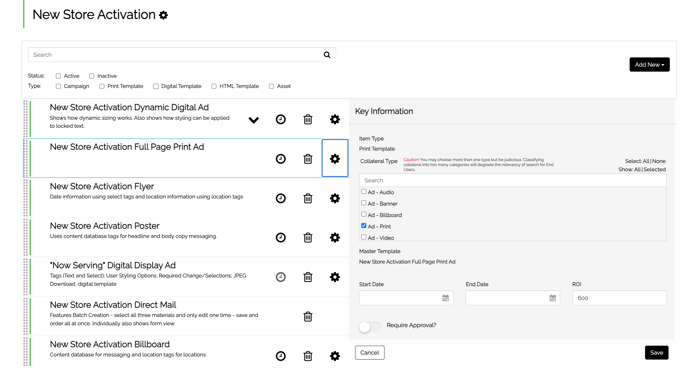Focus the collateral type search box
The height and width of the screenshot is (379, 688).
[x=512, y=180]
